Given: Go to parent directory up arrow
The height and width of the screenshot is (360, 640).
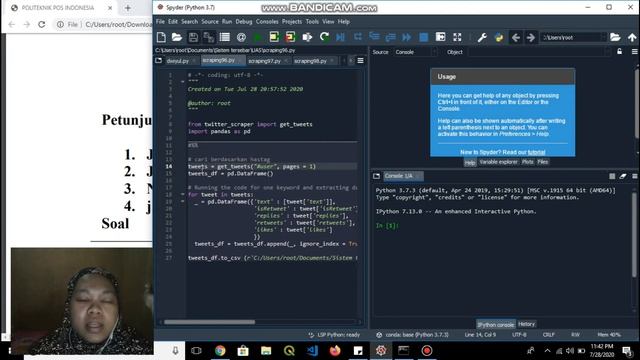Looking at the screenshot, I should click(x=632, y=37).
